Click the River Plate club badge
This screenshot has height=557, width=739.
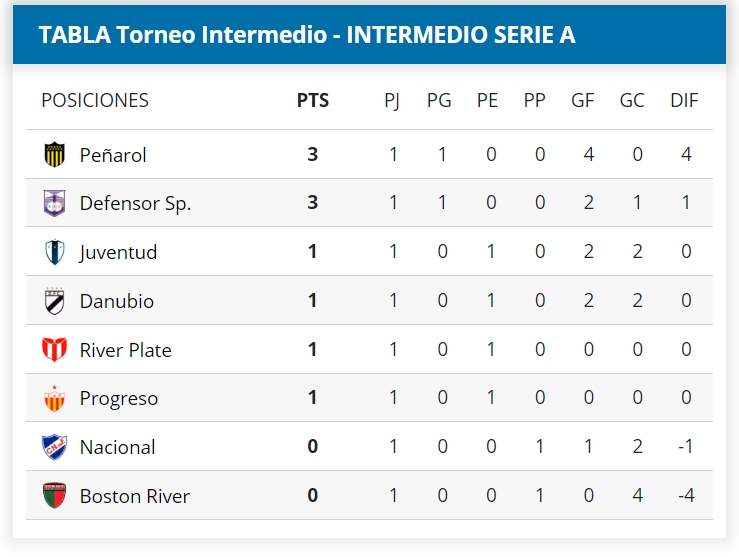(x=54, y=350)
